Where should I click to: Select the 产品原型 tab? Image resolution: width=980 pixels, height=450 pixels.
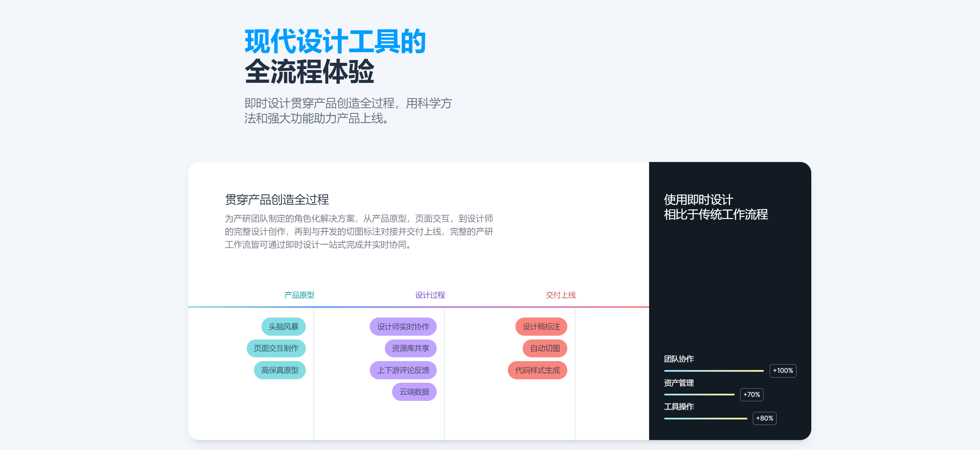(x=299, y=295)
